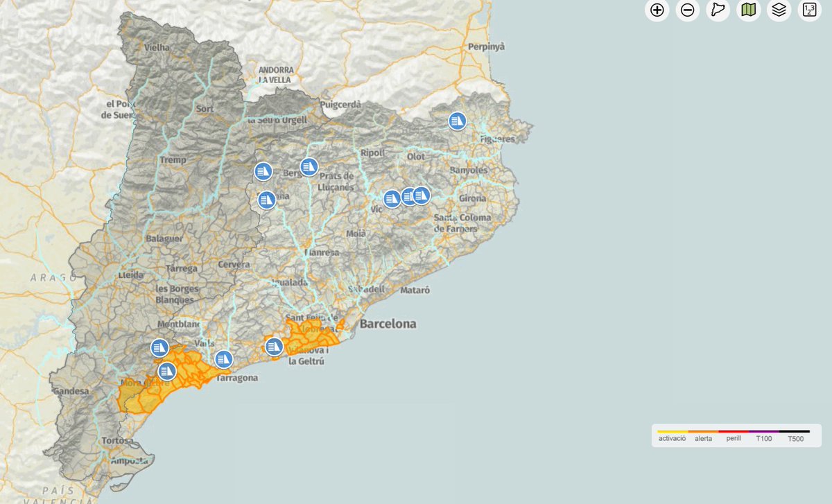Click the Lleida city label
The width and height of the screenshot is (832, 504).
[x=130, y=275]
